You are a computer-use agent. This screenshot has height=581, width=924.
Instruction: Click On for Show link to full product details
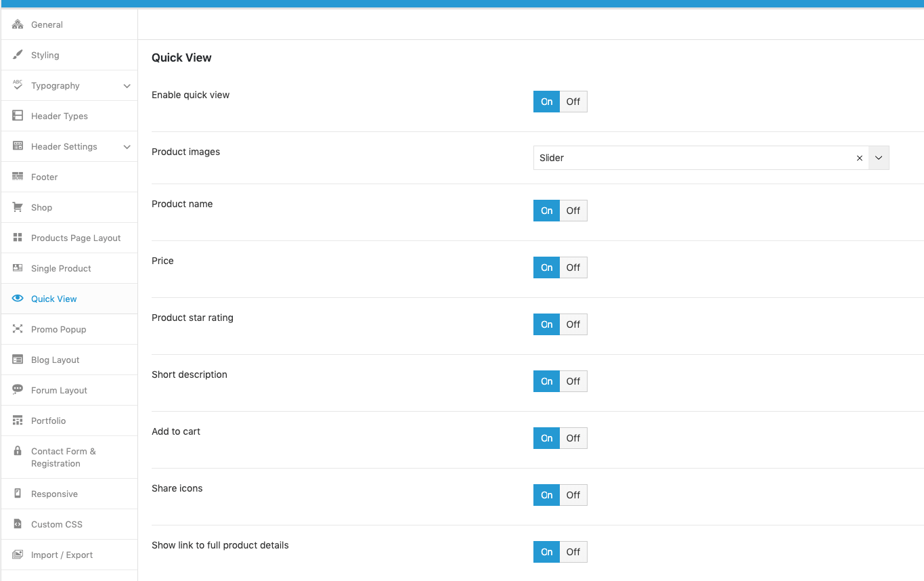[547, 552]
